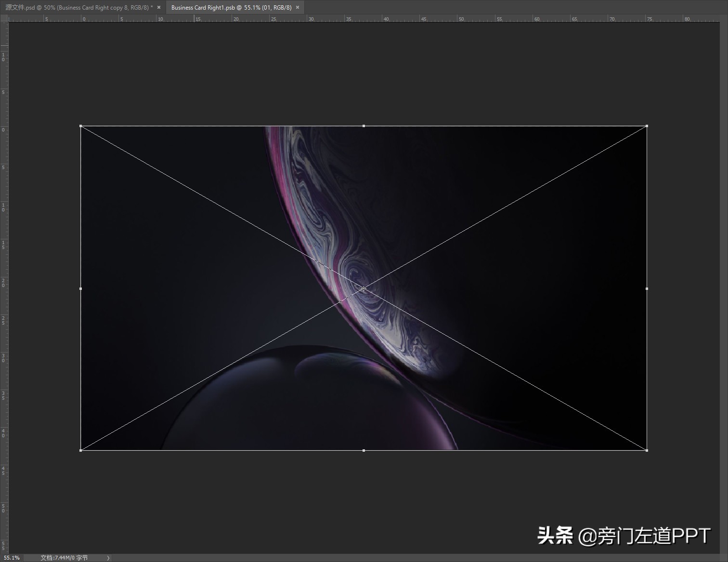Click the bottom-right transform handle
Viewport: 728px width, 562px height.
(647, 450)
